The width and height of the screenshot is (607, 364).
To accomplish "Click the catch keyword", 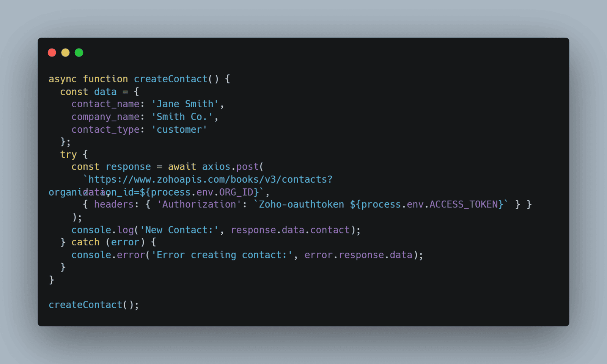I will pyautogui.click(x=85, y=242).
